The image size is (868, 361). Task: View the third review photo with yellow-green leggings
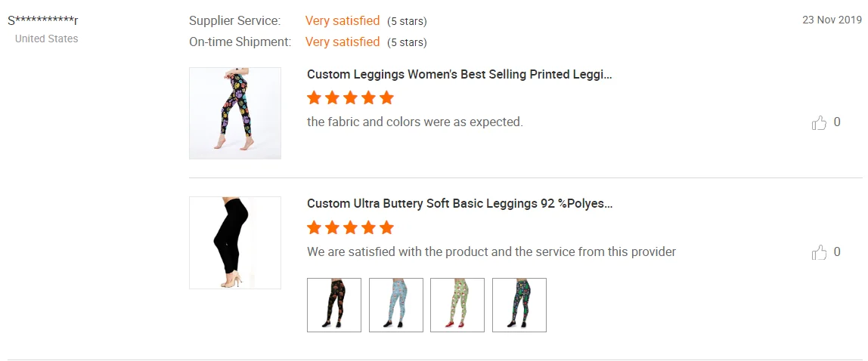coord(457,305)
